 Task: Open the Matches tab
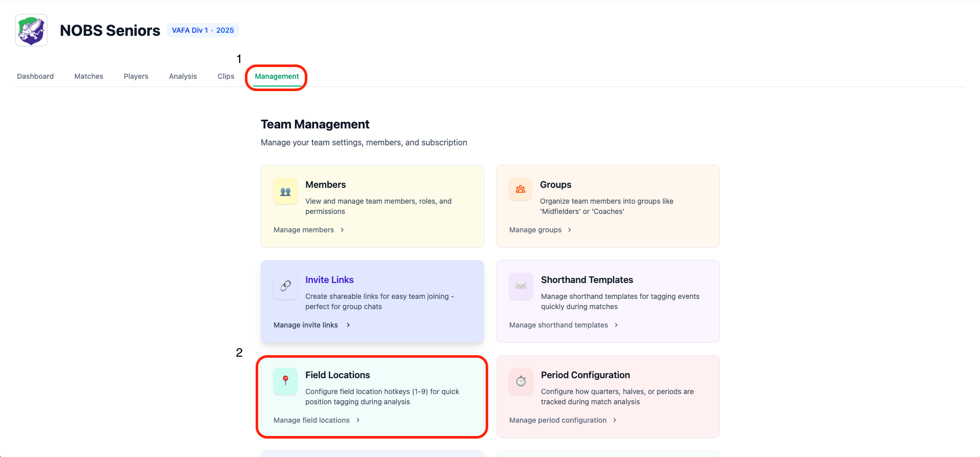[x=89, y=76]
